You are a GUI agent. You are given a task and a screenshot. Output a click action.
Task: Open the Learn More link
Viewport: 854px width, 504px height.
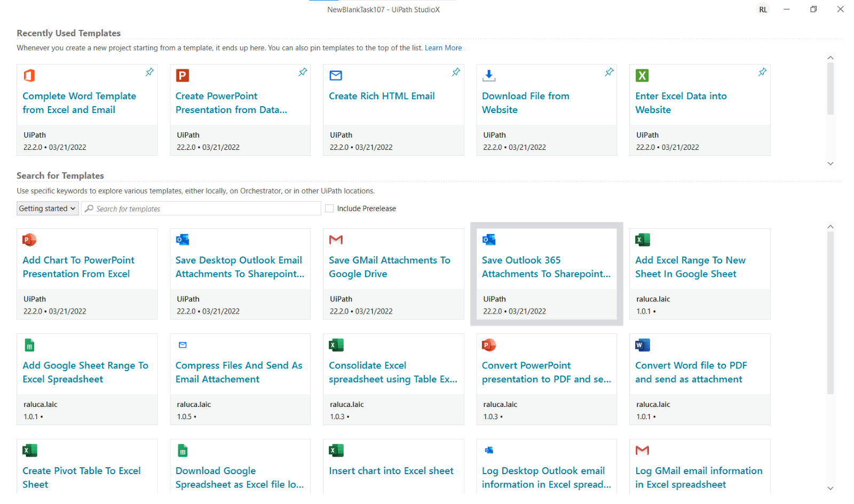pyautogui.click(x=443, y=48)
